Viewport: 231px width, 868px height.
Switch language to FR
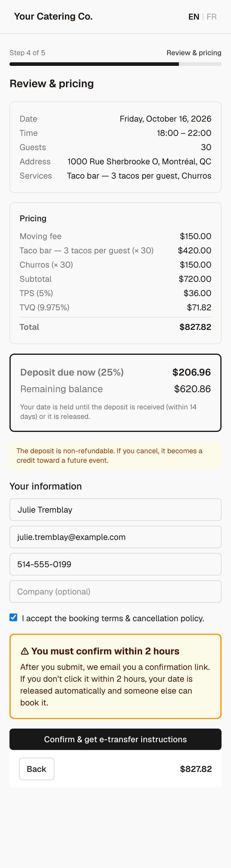211,17
